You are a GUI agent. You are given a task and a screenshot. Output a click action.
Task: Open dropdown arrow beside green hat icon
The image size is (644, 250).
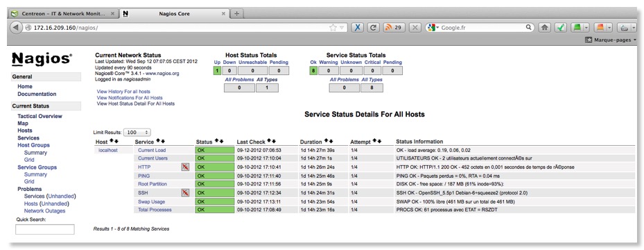[586, 28]
